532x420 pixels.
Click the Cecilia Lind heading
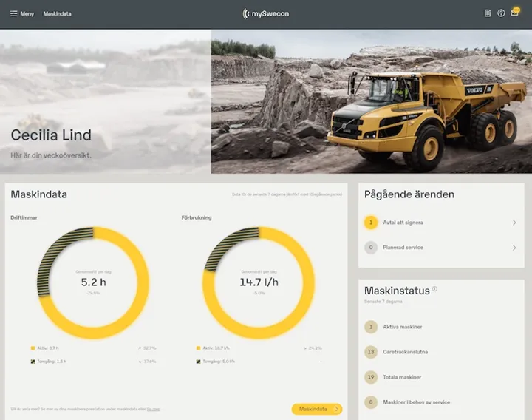[x=51, y=135]
